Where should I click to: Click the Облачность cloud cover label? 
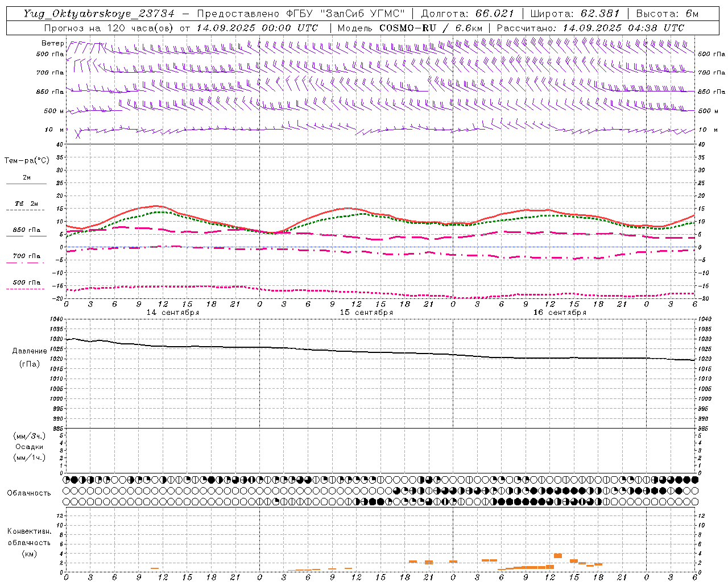point(29,493)
